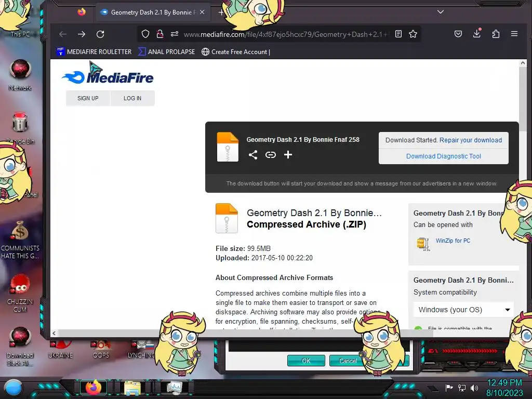Viewport: 532px width, 399px height.
Task: Click the monitor app on taskbar
Action: pyautogui.click(x=175, y=388)
